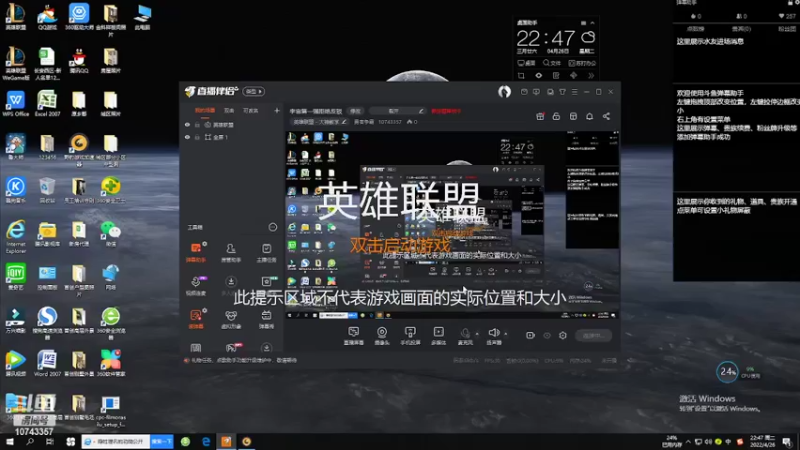
Task: Expand speaker options arrow
Action: [x=506, y=334]
